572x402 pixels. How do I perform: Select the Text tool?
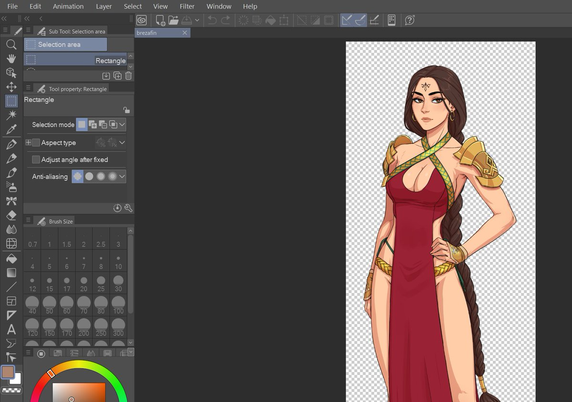pyautogui.click(x=11, y=329)
